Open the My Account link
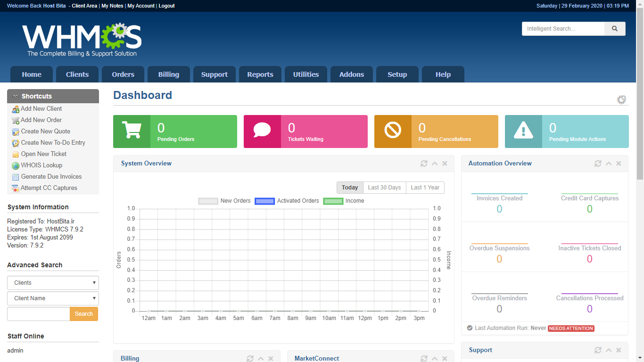Screen dimensions: 644x362 pos(141,6)
